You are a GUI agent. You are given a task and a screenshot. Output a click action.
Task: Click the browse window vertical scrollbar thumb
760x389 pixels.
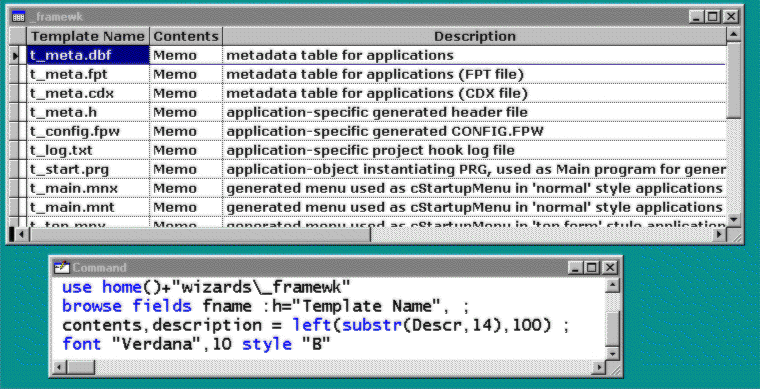(x=734, y=80)
